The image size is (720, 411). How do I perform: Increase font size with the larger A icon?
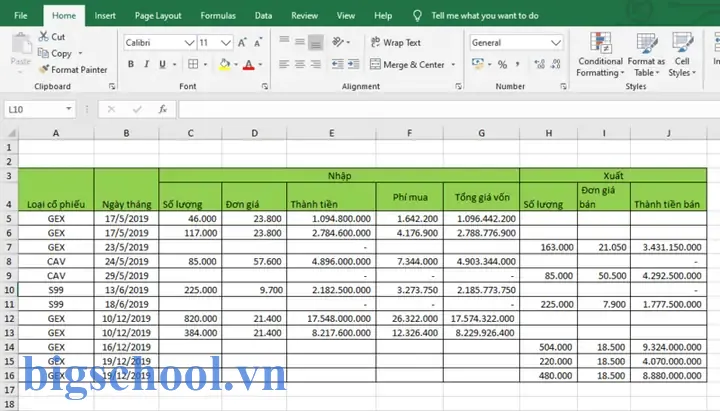pos(242,43)
